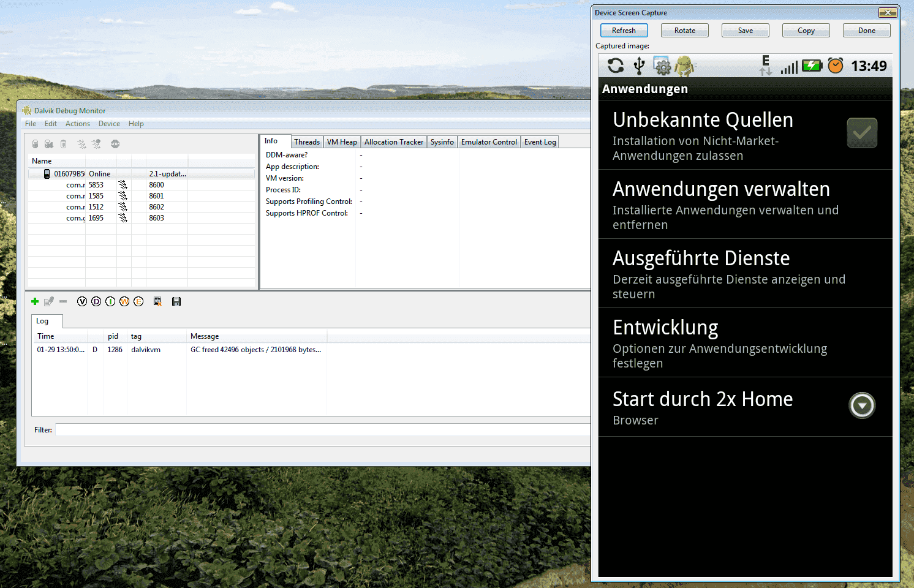914x588 pixels.
Task: Click the Refresh button in Device Screen Capture
Action: click(624, 31)
